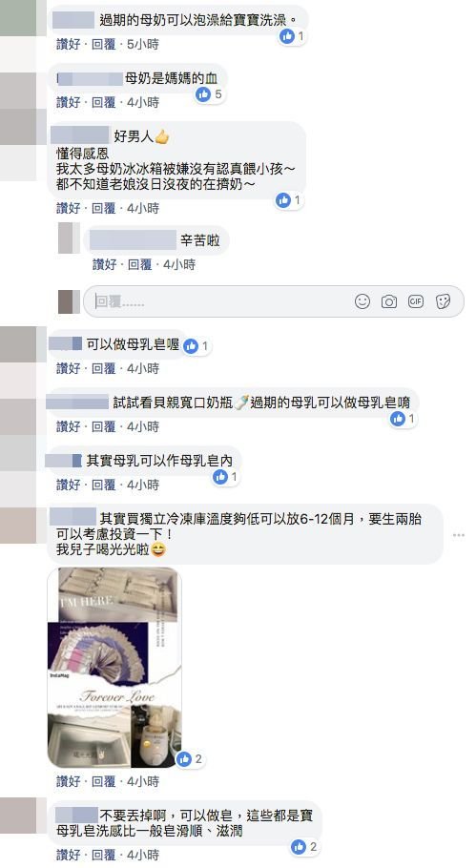Click 讚好 under the 貝親寬口奶瓶 comment

(x=68, y=426)
